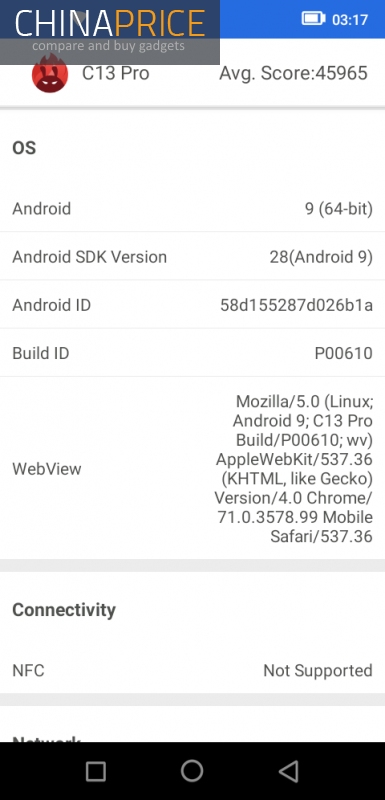Screen dimensions: 385x800
Task: Click the ChinaPrice watermark logo
Action: coord(110,32)
